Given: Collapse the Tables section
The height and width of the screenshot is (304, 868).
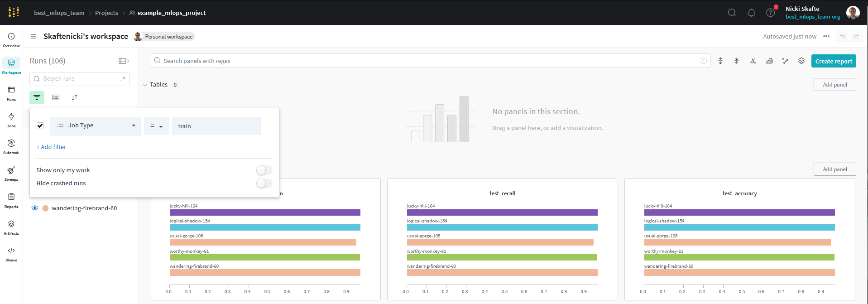Looking at the screenshot, I should coord(145,85).
